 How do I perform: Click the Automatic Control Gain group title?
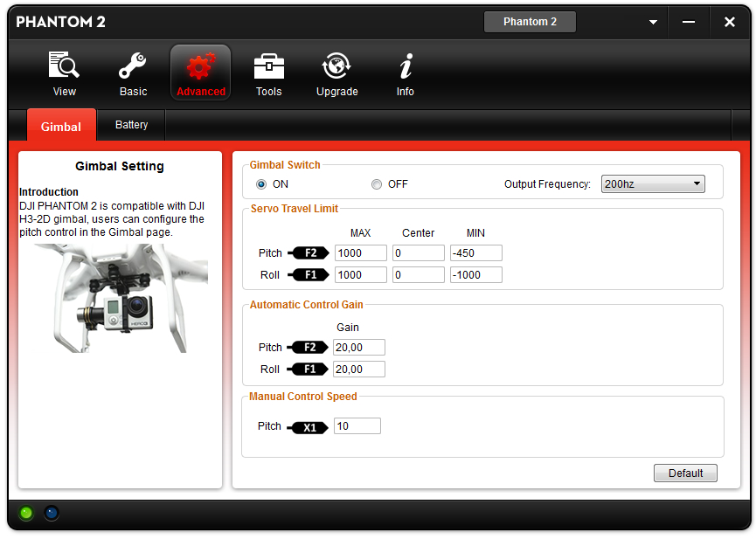tap(306, 305)
